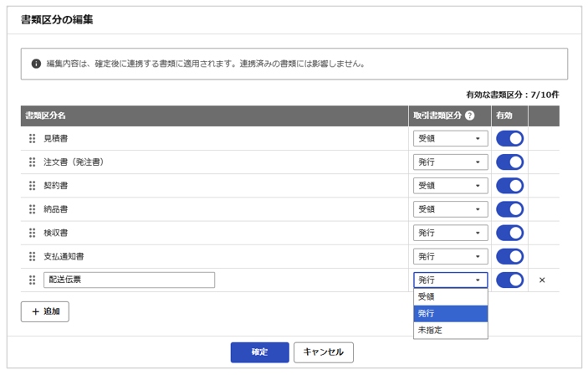Click the 契約書 row name

pos(55,186)
